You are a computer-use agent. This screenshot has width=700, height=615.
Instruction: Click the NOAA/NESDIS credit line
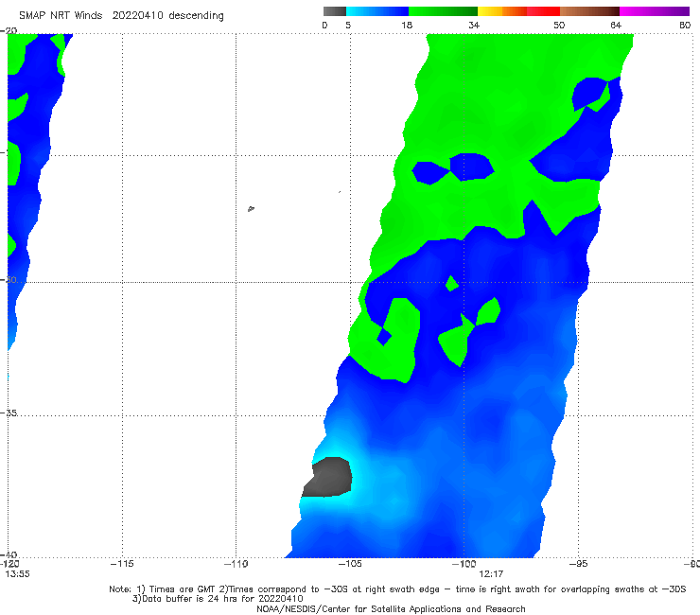(391, 608)
